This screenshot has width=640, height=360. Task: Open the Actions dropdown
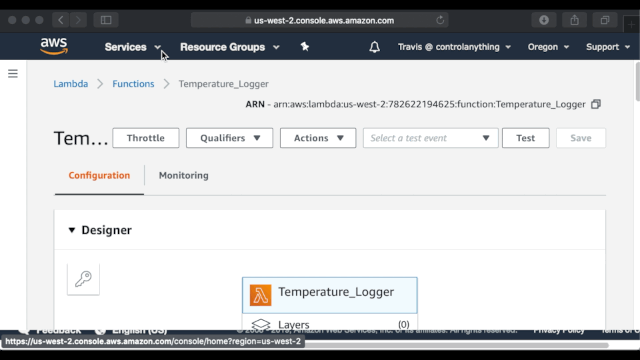(x=318, y=138)
